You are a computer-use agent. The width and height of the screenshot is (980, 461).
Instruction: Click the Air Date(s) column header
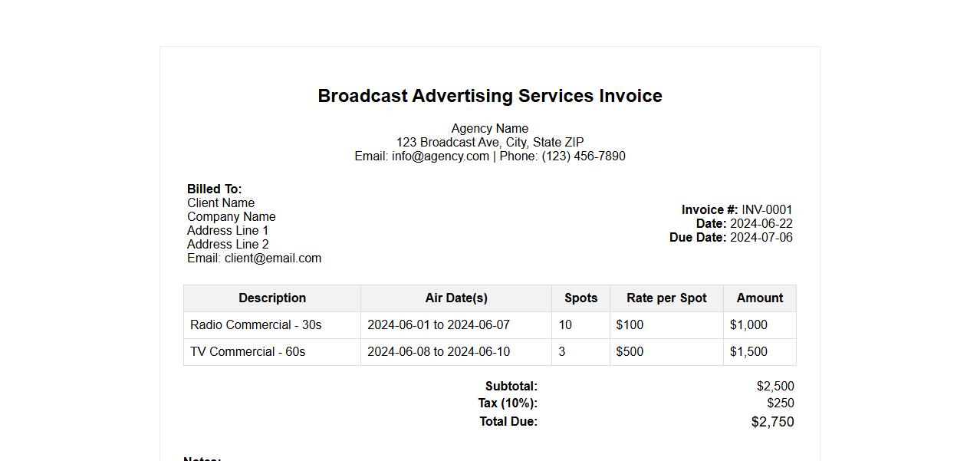pyautogui.click(x=455, y=298)
